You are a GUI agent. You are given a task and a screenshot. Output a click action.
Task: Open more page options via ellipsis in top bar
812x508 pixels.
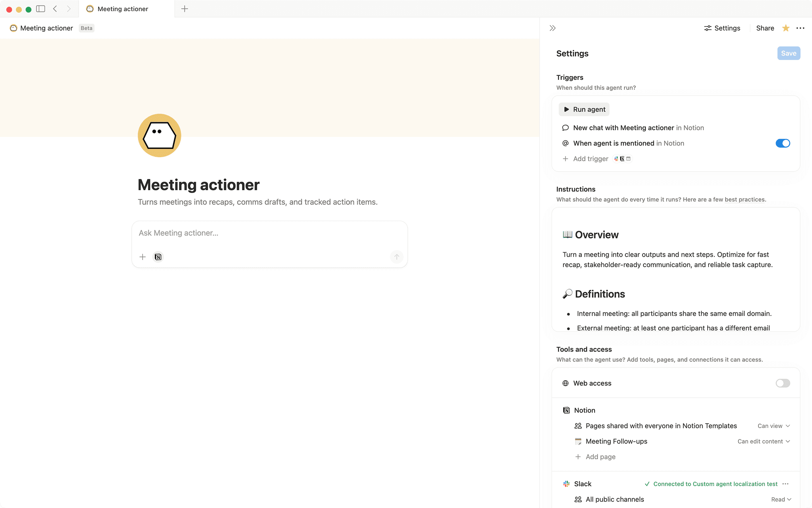801,28
